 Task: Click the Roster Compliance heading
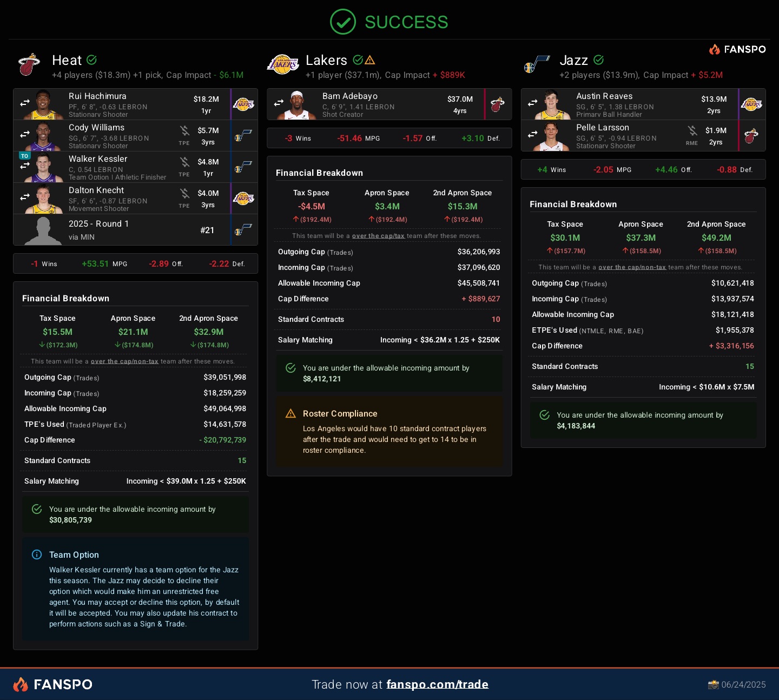(x=340, y=413)
